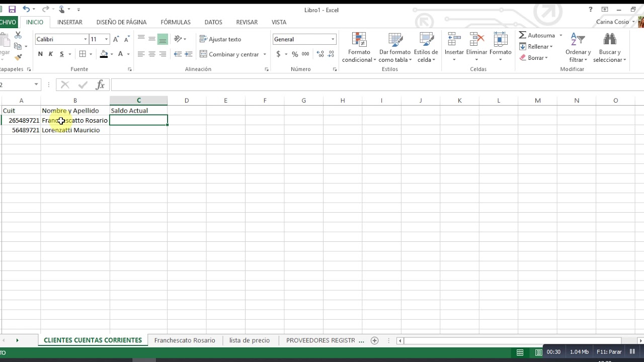644x362 pixels.
Task: Switch to the VISTA tab
Action: 279,22
